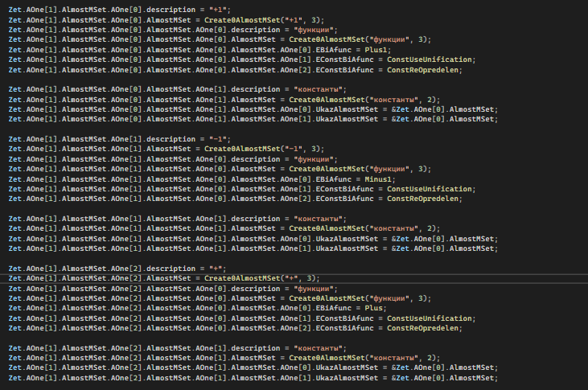Click ConstReOpredelen in the AOne[2] functions block
This screenshot has height=390, width=588.
click(422, 328)
